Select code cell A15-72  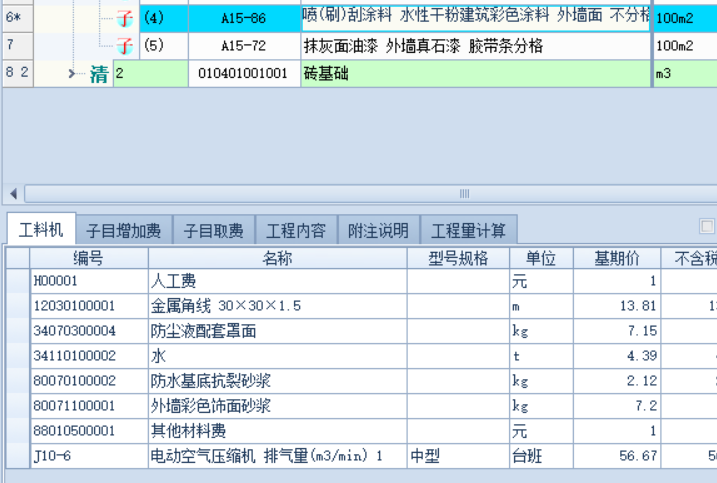tap(244, 46)
